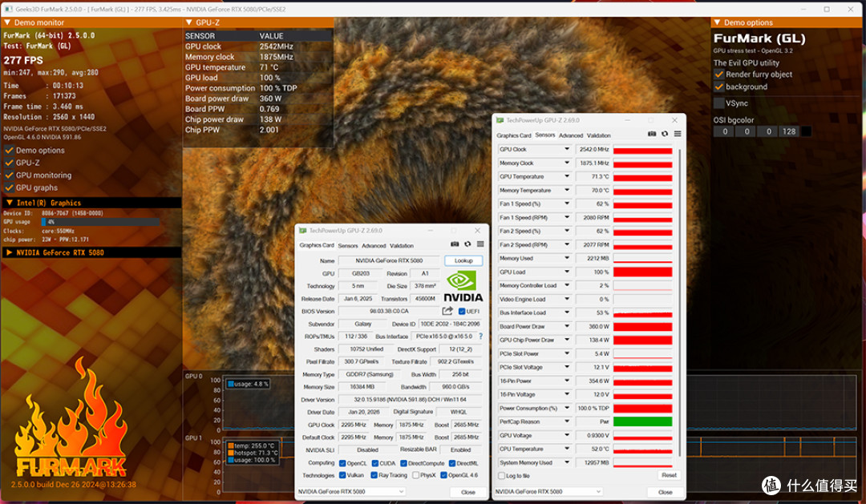Maximize the FurMark main window

coord(827,9)
